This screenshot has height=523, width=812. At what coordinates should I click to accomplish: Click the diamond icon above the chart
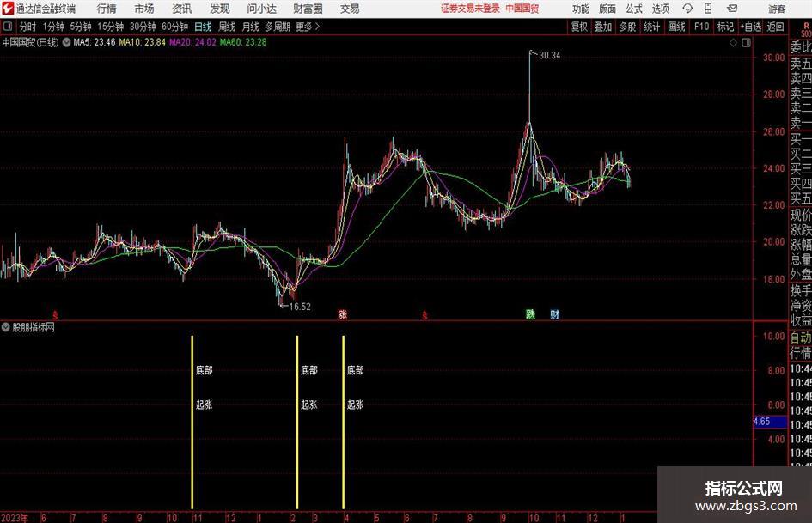[733, 42]
